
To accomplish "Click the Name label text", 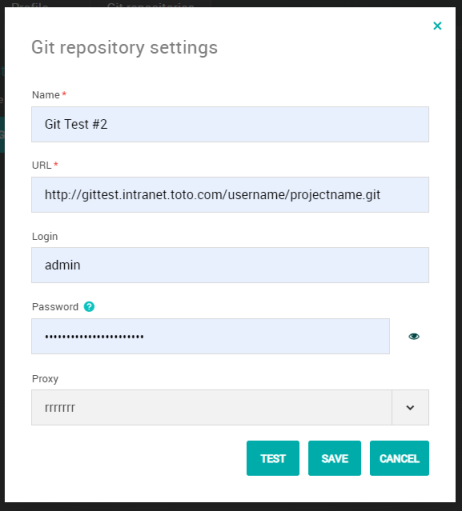I will click(46, 95).
